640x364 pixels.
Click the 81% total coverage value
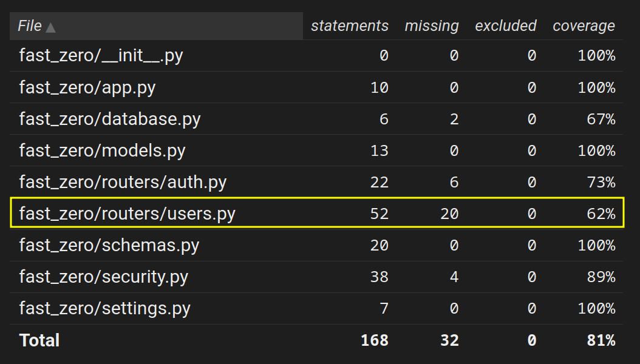click(x=600, y=340)
